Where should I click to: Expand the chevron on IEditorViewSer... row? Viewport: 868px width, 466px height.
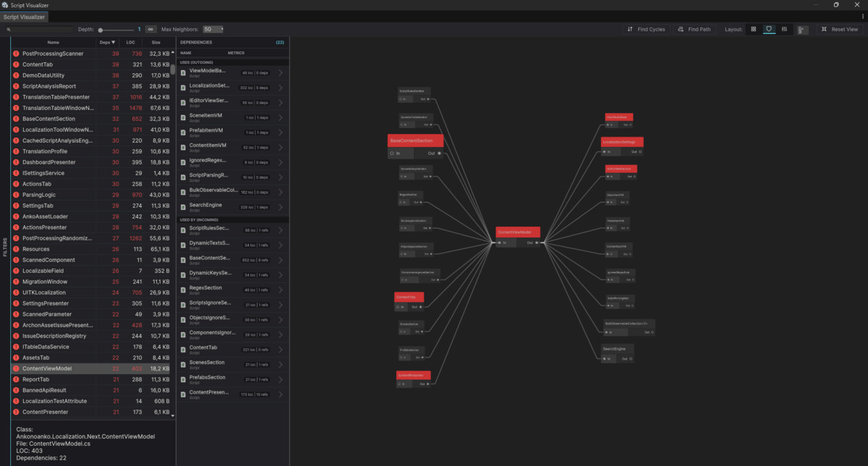pos(281,102)
